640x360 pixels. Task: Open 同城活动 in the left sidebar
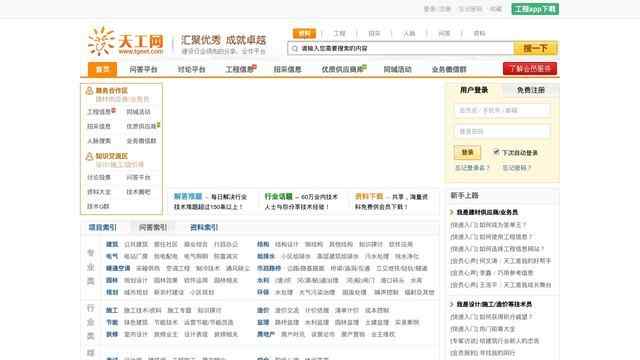click(138, 112)
